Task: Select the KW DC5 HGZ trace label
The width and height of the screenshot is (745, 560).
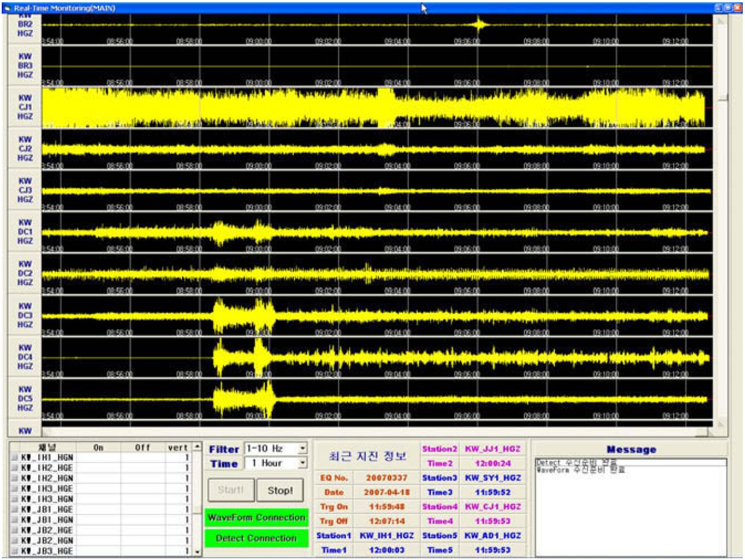Action: coord(25,398)
